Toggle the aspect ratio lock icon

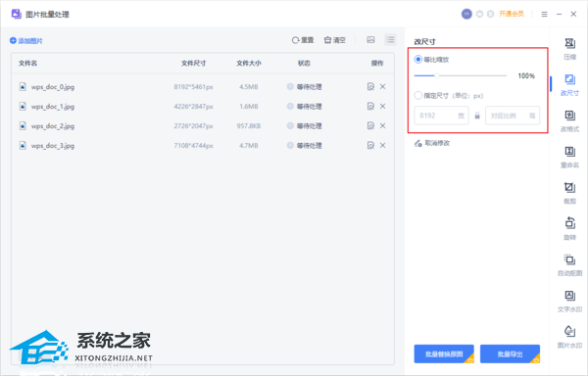coord(477,116)
